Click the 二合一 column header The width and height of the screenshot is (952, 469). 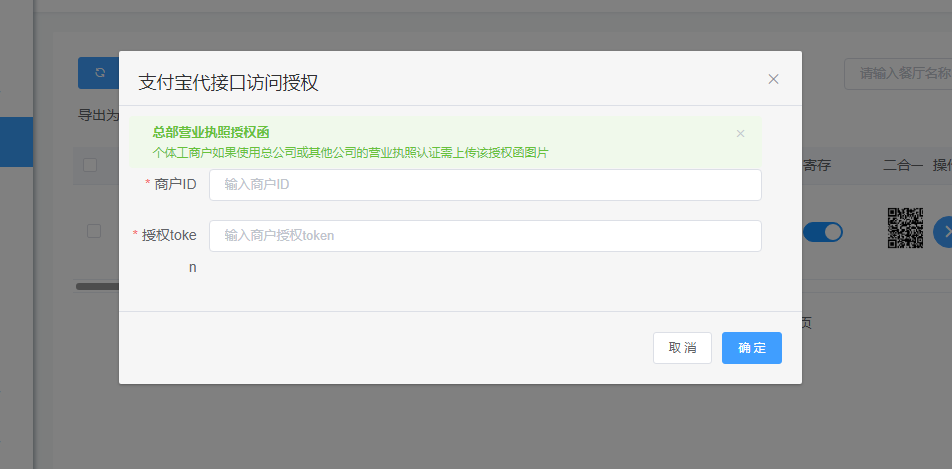tap(903, 165)
